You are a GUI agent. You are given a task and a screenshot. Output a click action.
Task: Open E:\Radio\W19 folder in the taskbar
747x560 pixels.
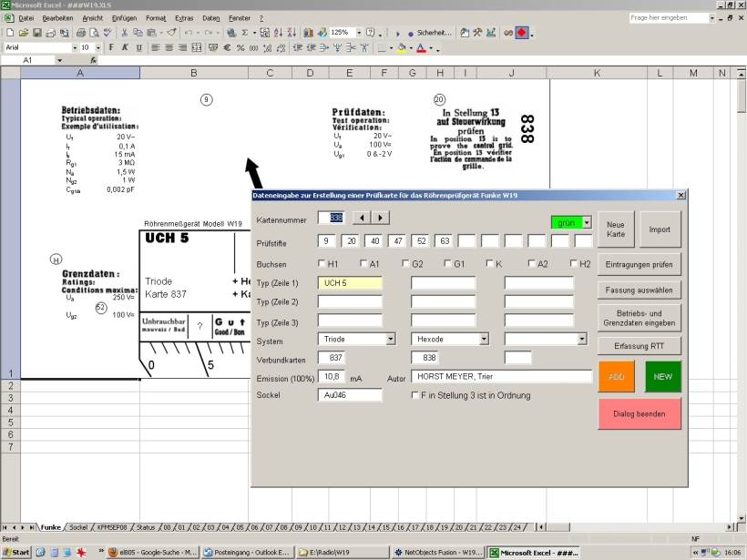click(x=343, y=553)
